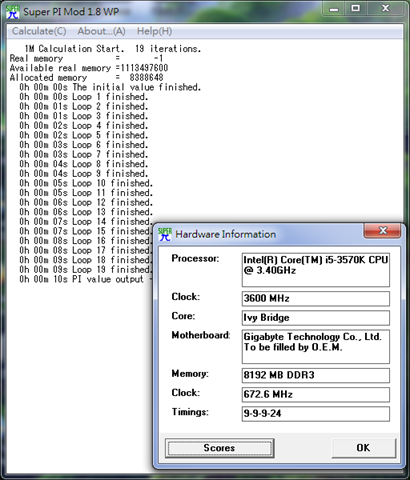Screen dimensions: 410x480
Task: Click the 'Loop 9 finished' line
Action: 83,174
